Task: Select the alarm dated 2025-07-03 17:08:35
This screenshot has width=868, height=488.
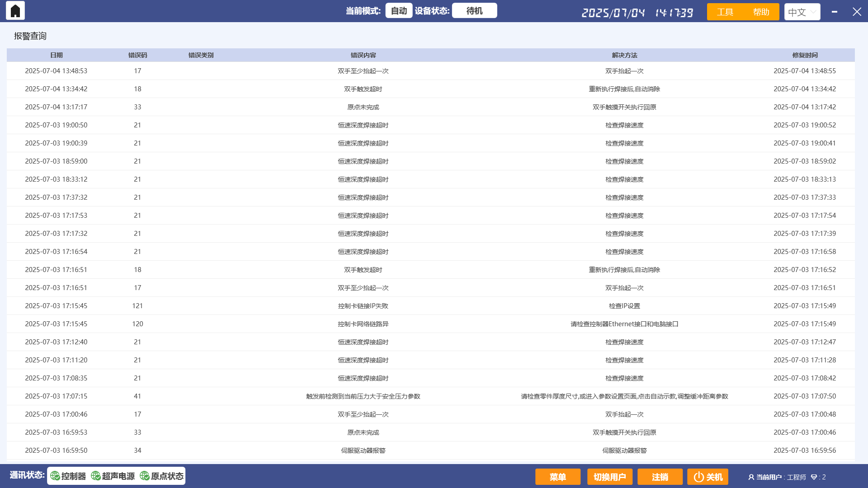Action: (x=430, y=378)
